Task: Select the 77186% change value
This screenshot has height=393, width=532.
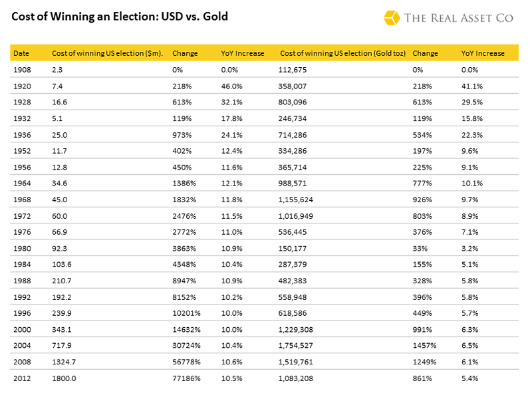Action: [186, 378]
